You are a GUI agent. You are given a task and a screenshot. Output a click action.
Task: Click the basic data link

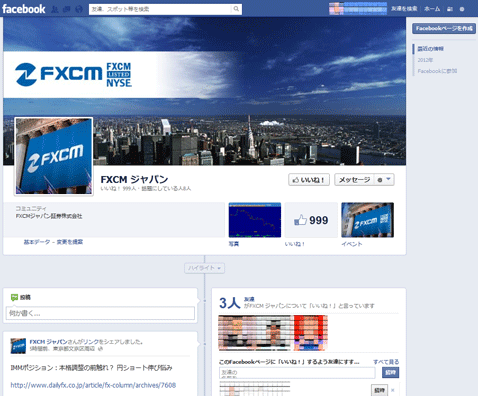pyautogui.click(x=37, y=242)
